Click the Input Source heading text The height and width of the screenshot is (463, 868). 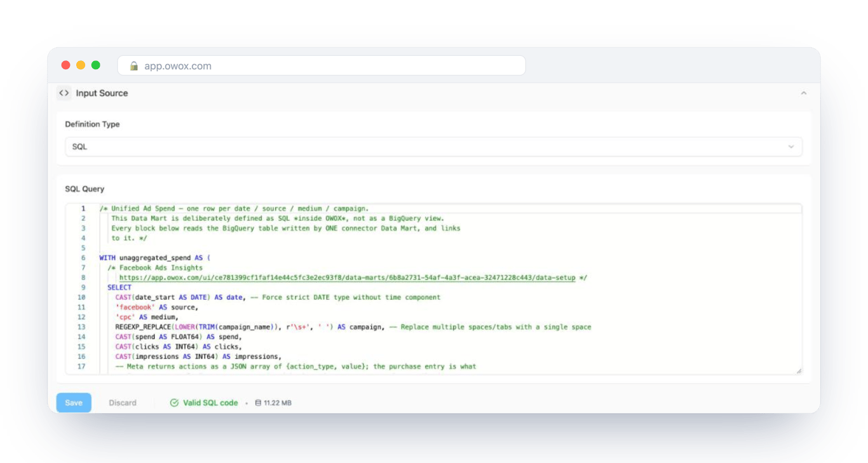(x=102, y=93)
